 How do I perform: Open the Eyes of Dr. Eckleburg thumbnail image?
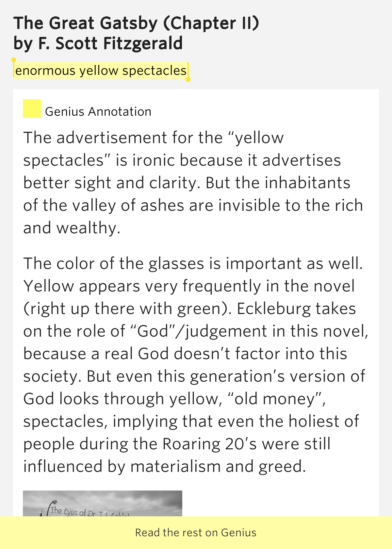coord(103,503)
